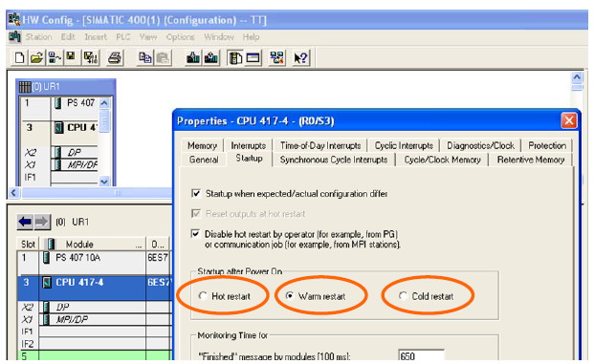Open the Options menu
Viewport: 594px width, 364px height.
click(x=181, y=37)
